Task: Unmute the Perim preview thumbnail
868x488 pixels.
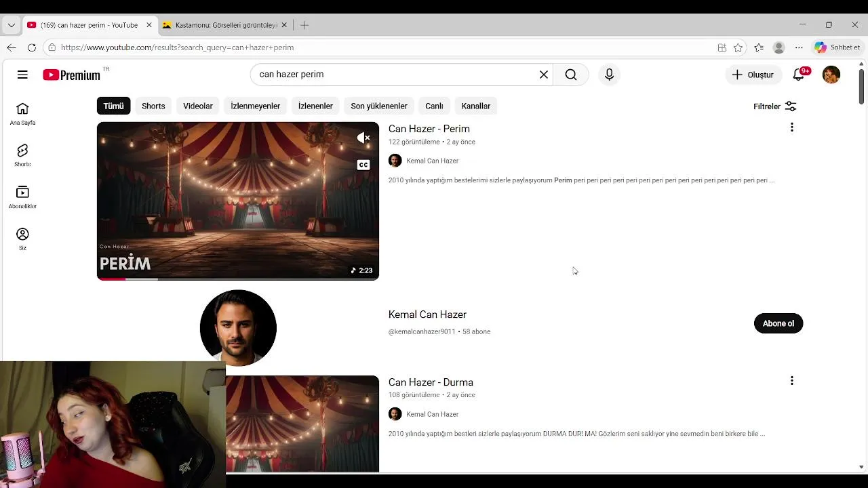Action: click(x=363, y=138)
